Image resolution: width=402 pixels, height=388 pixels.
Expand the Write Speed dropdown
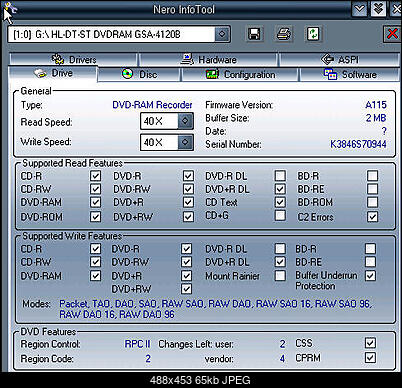(185, 142)
